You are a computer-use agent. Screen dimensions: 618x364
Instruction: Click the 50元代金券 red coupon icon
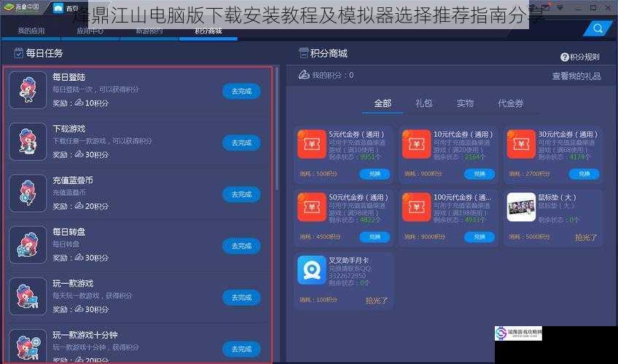point(312,207)
